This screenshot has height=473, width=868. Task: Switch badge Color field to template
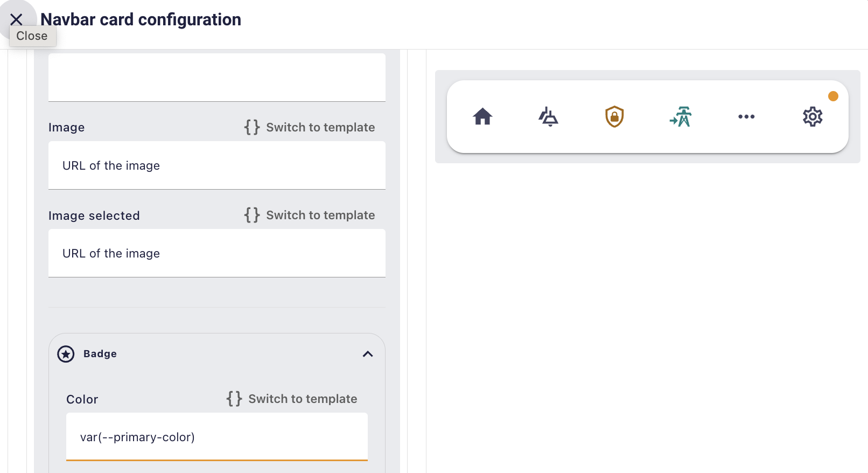(292, 399)
